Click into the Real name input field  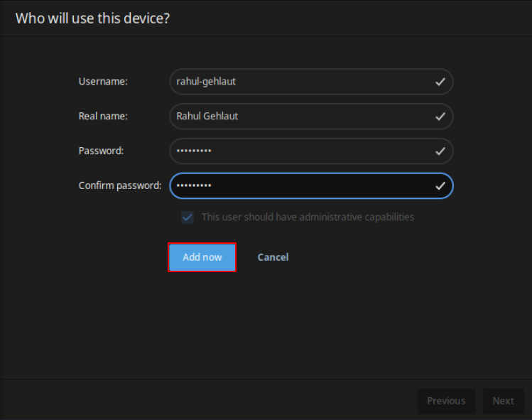(311, 117)
